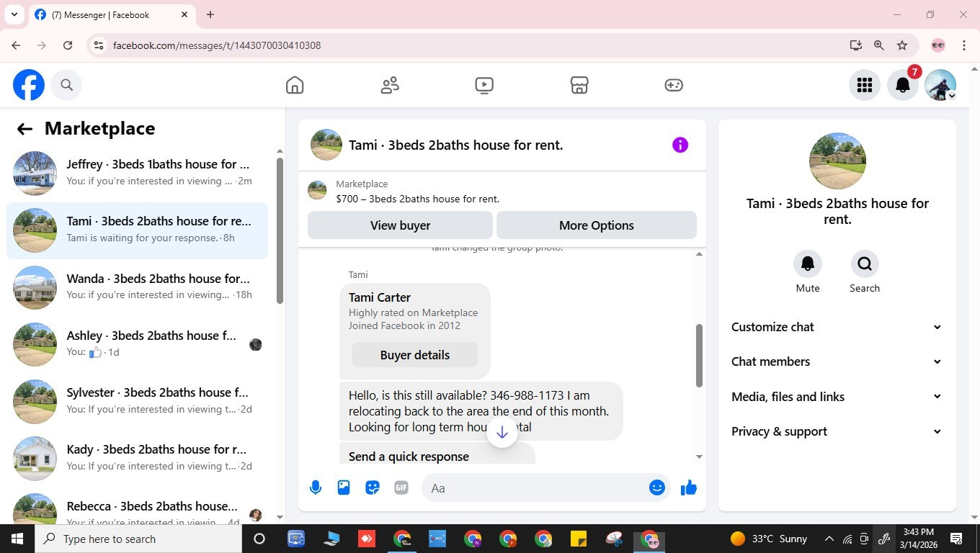Viewport: 980px width, 553px height.
Task: Click the chat message pane scrollbar thumb
Action: click(x=699, y=355)
